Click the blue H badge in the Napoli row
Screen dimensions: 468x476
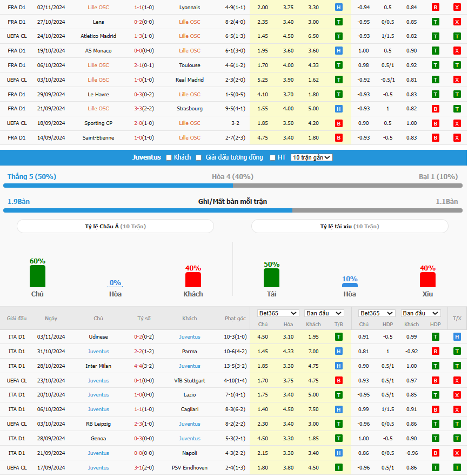pyautogui.click(x=338, y=453)
